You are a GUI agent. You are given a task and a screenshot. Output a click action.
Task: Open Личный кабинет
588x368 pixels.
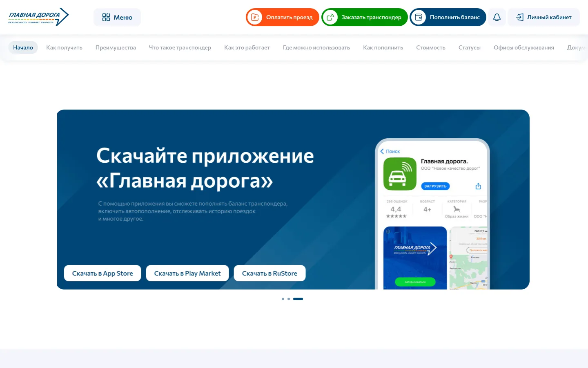(543, 17)
